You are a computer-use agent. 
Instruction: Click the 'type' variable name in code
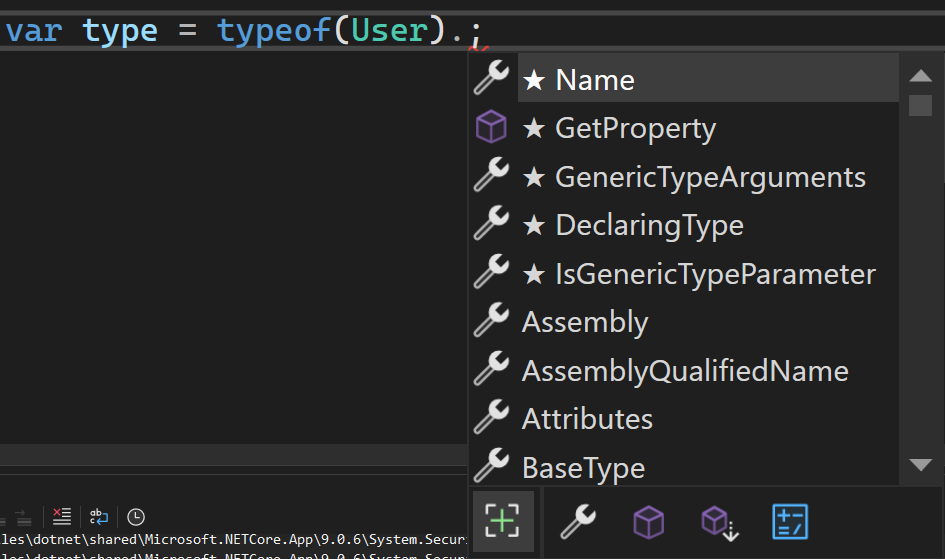click(x=120, y=31)
